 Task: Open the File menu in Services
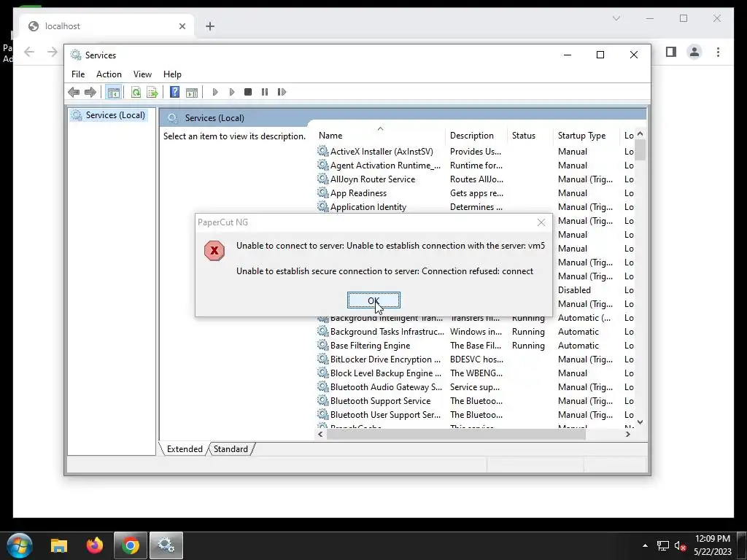[x=78, y=74]
